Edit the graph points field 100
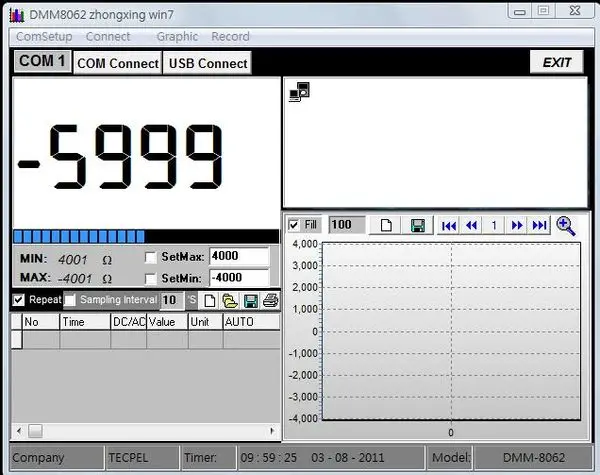This screenshot has width=600, height=475. point(347,225)
